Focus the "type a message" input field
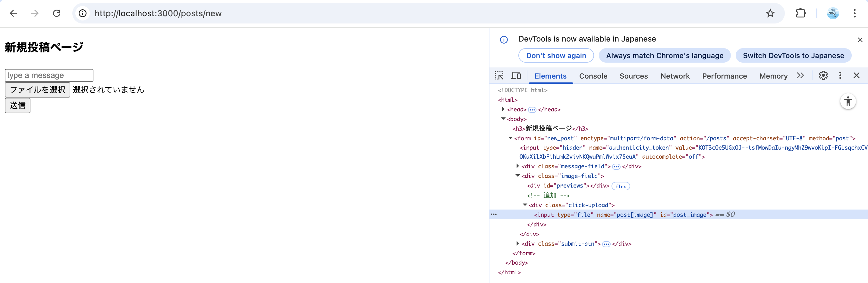This screenshot has width=868, height=283. (49, 75)
